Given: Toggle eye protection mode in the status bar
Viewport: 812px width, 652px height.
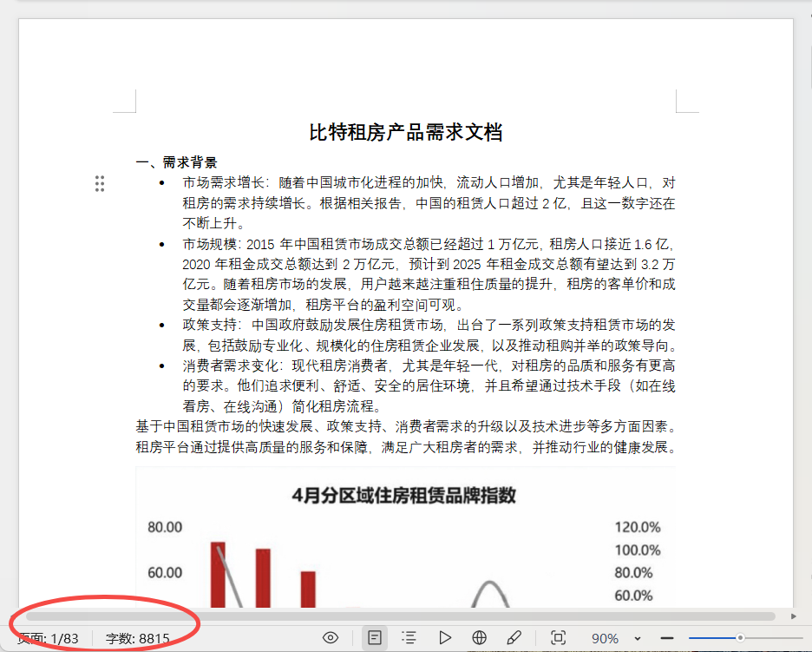Looking at the screenshot, I should click(331, 637).
